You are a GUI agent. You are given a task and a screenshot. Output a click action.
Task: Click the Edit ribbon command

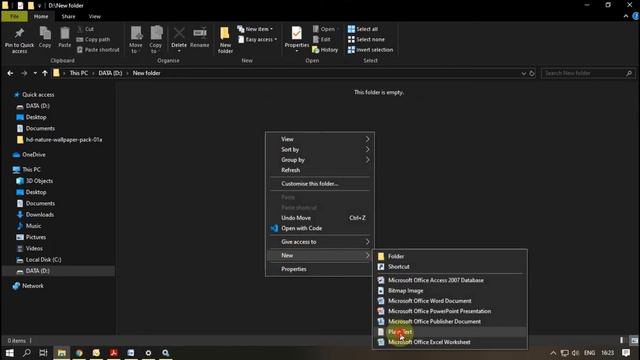click(x=322, y=40)
